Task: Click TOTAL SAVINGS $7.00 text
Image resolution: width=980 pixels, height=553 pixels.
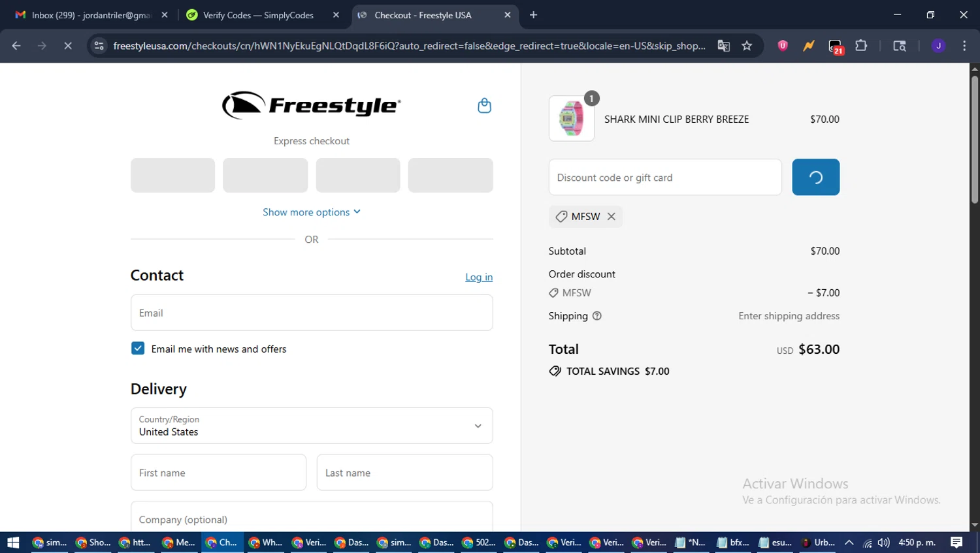Action: pyautogui.click(x=617, y=371)
